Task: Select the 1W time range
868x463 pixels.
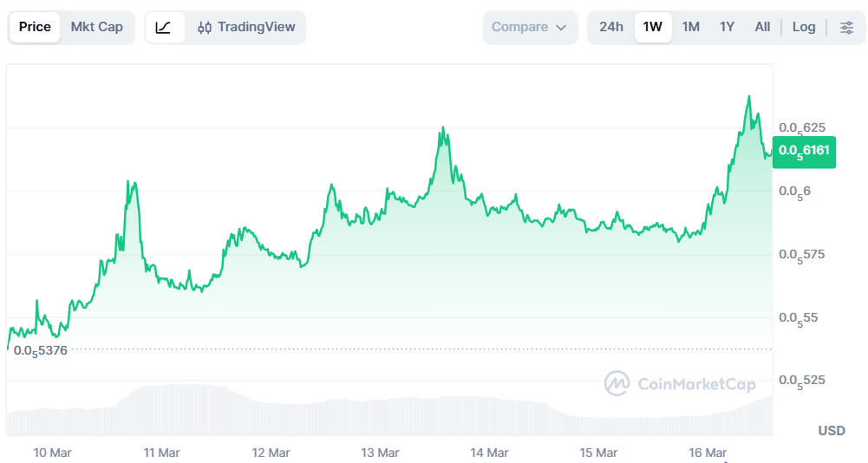Action: click(x=653, y=27)
